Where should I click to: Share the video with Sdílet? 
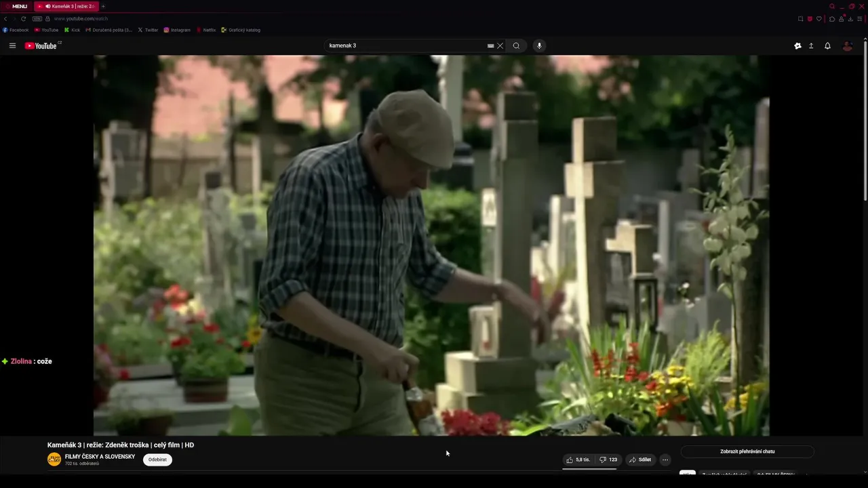(x=640, y=460)
